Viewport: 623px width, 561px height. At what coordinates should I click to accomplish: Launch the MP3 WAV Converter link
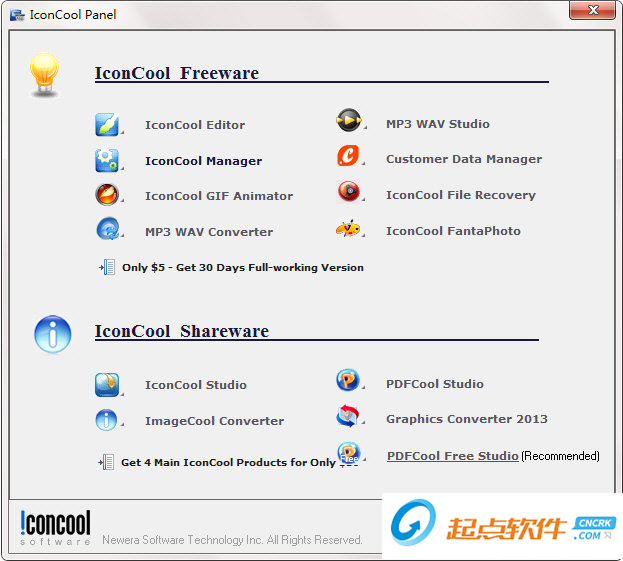(209, 232)
